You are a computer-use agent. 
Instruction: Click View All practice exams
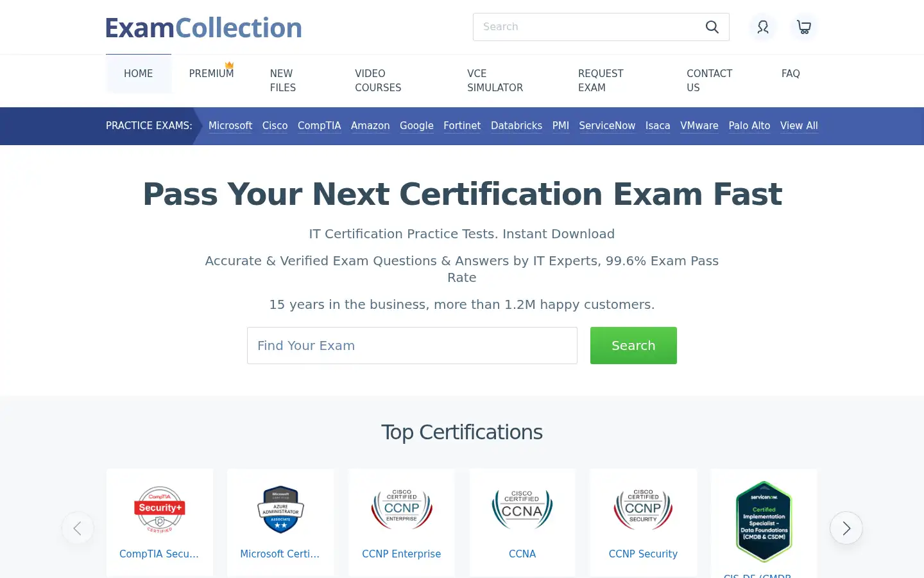[x=799, y=126]
